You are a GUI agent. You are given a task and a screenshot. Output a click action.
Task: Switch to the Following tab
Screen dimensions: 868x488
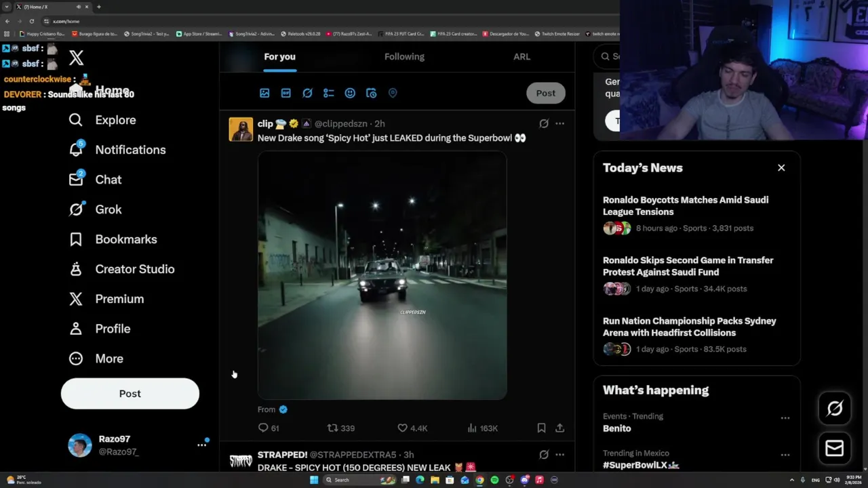(x=404, y=57)
